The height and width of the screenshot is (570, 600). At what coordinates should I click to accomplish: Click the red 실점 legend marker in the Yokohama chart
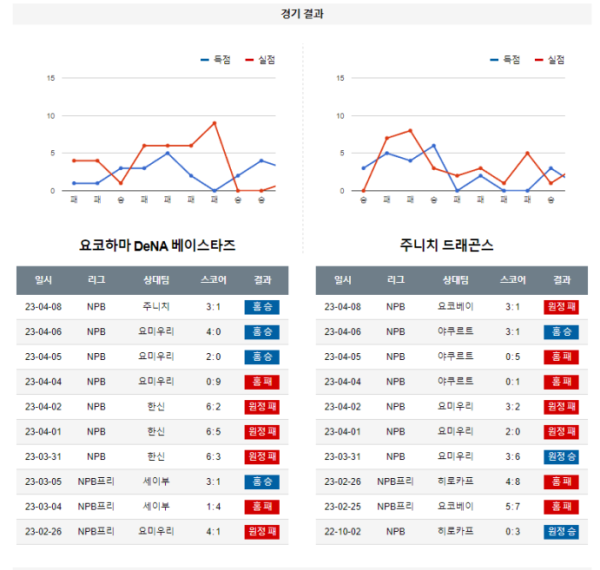249,60
